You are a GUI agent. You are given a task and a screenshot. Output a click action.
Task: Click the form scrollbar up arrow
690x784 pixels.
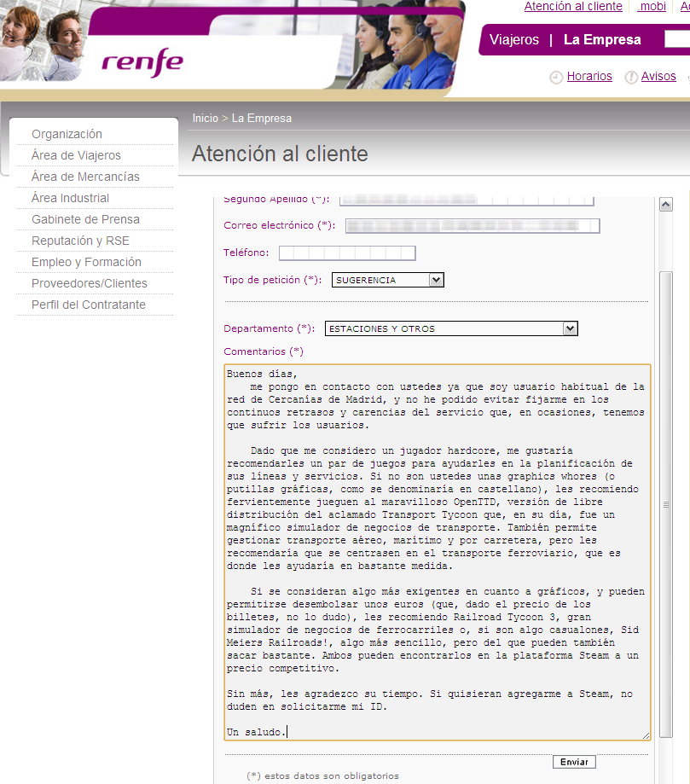click(666, 205)
